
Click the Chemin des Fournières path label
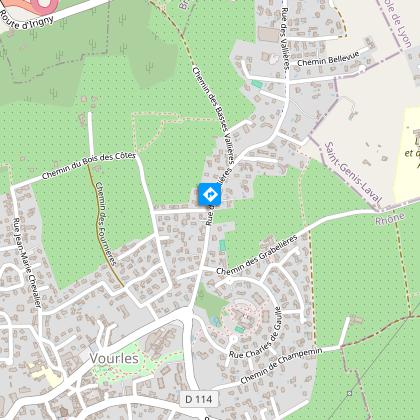point(106,224)
